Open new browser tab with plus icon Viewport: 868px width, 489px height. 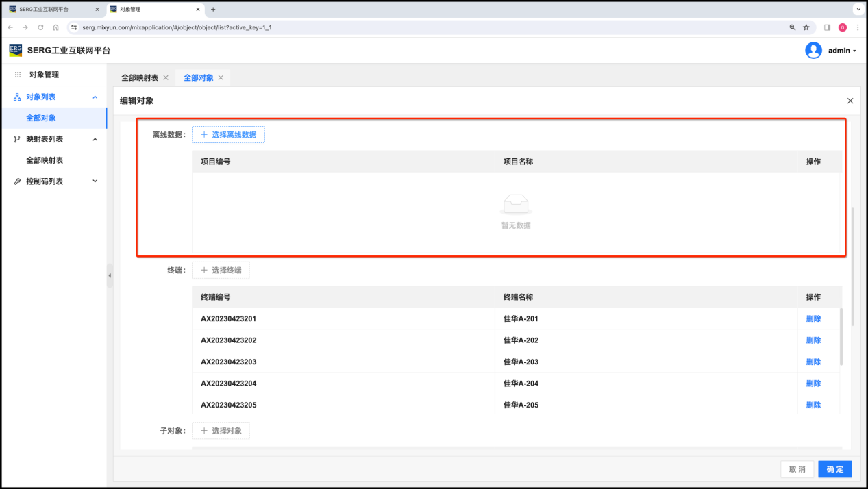pyautogui.click(x=213, y=10)
